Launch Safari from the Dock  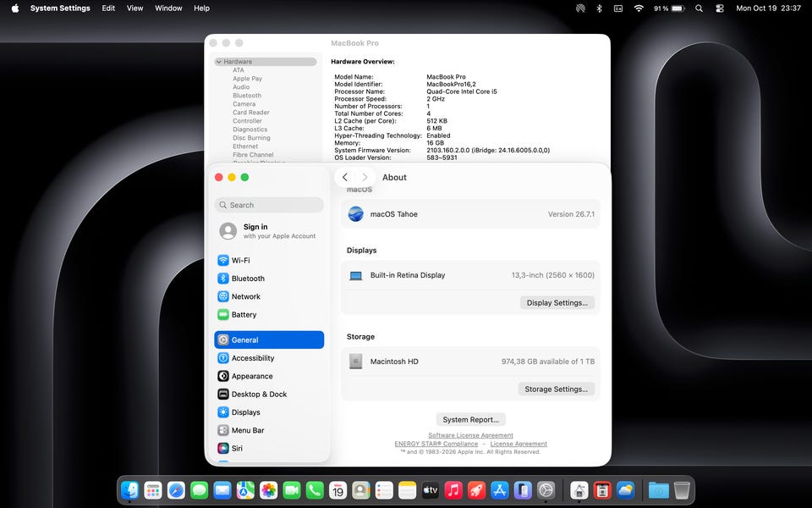176,490
